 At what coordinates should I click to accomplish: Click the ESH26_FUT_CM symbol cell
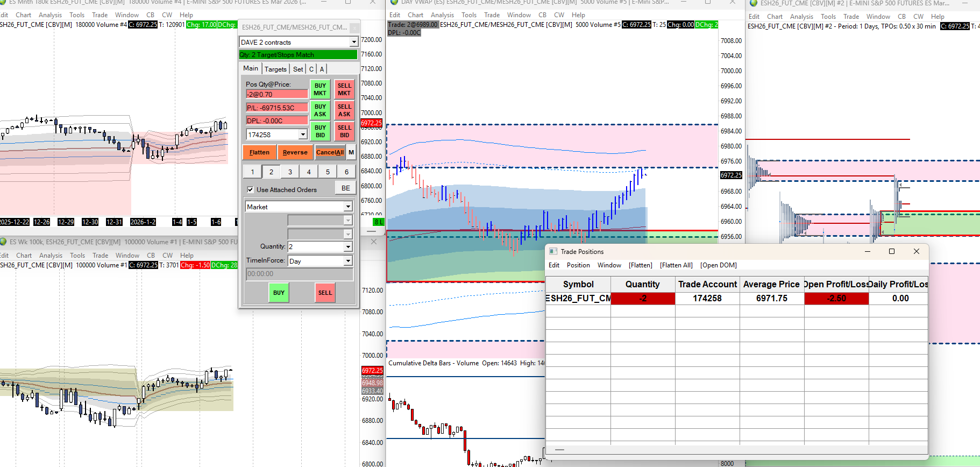click(578, 298)
